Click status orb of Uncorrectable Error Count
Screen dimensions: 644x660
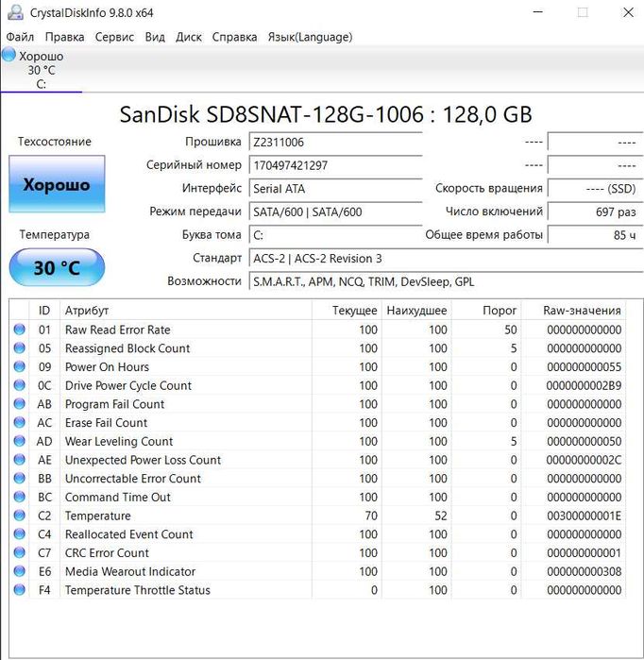20,478
